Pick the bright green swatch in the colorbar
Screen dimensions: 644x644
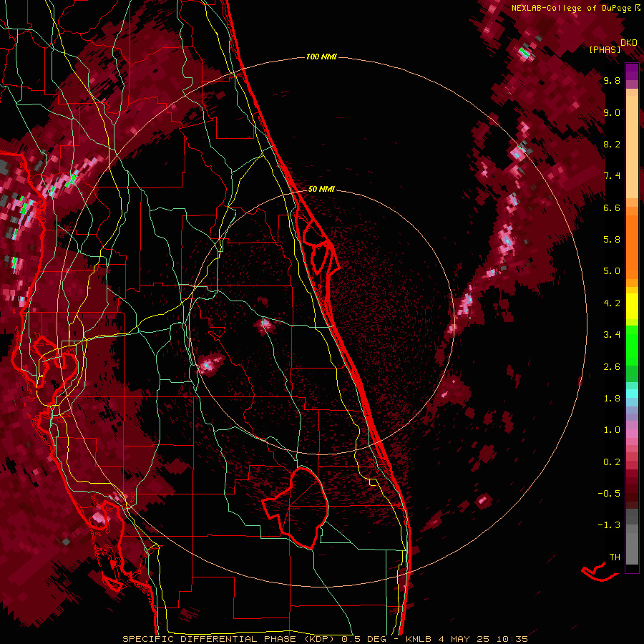632,345
